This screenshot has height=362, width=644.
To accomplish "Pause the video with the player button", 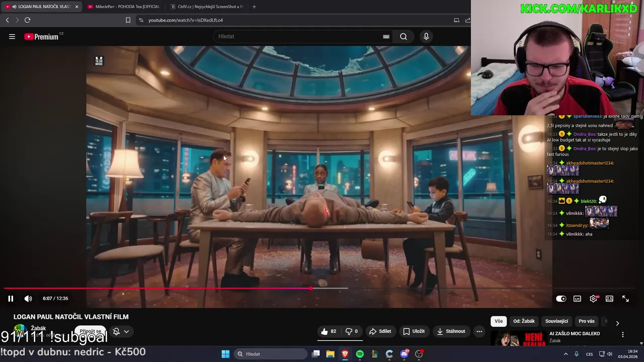I will click(x=11, y=299).
